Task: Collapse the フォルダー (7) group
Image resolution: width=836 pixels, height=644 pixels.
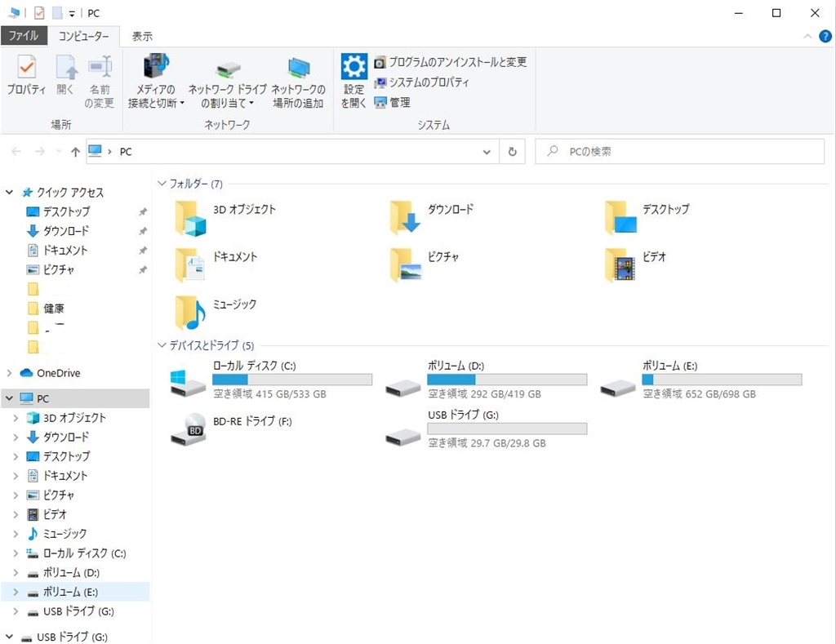Action: 162,184
